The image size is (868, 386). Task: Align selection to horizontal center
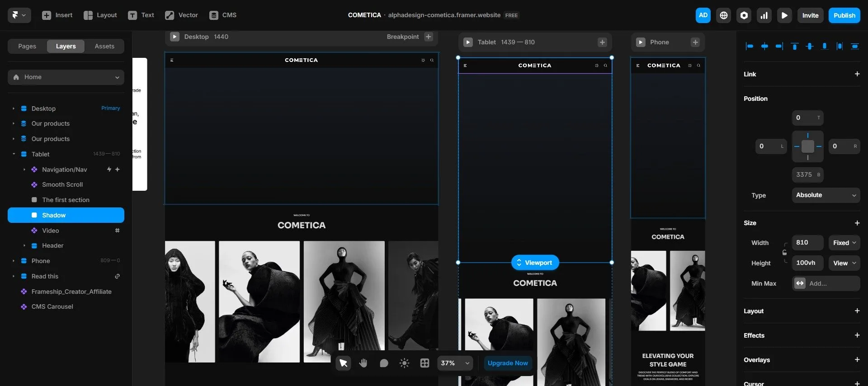(x=764, y=46)
